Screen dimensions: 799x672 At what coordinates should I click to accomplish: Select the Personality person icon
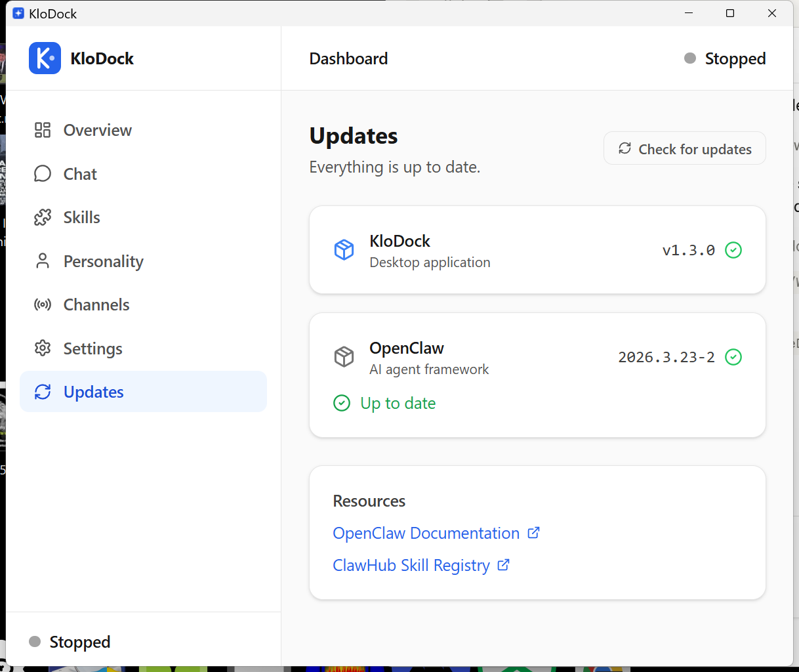[x=42, y=261]
